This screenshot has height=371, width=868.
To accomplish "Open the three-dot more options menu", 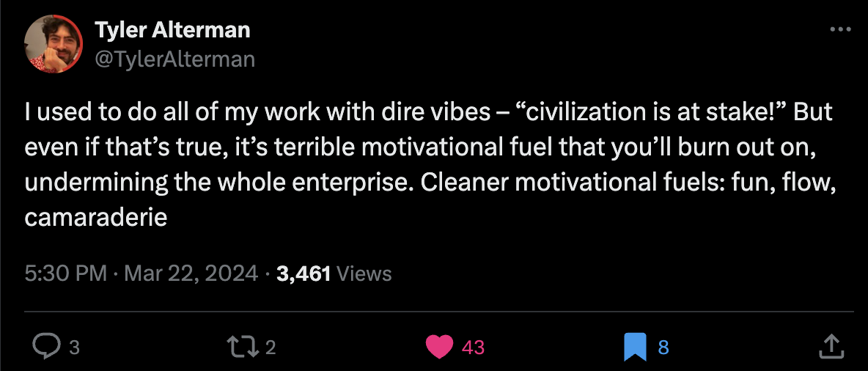I will (x=839, y=30).
